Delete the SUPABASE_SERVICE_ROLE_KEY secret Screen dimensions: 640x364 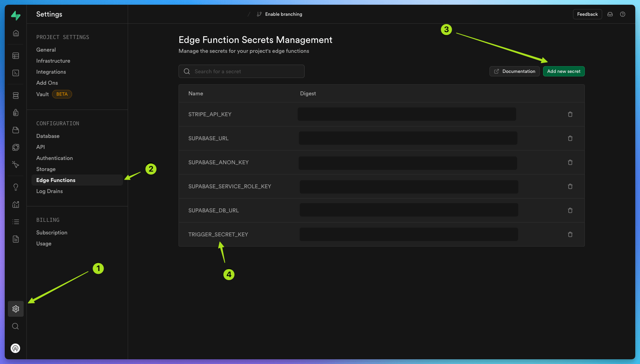point(570,186)
